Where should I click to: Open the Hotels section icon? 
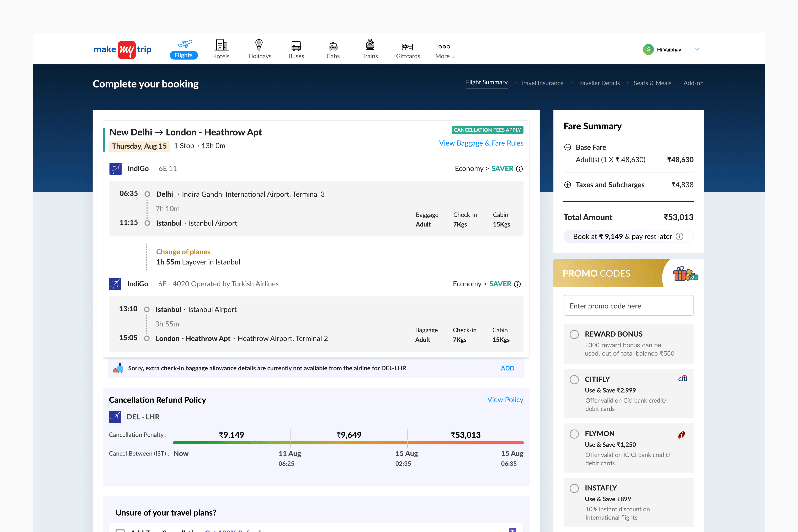point(221,45)
